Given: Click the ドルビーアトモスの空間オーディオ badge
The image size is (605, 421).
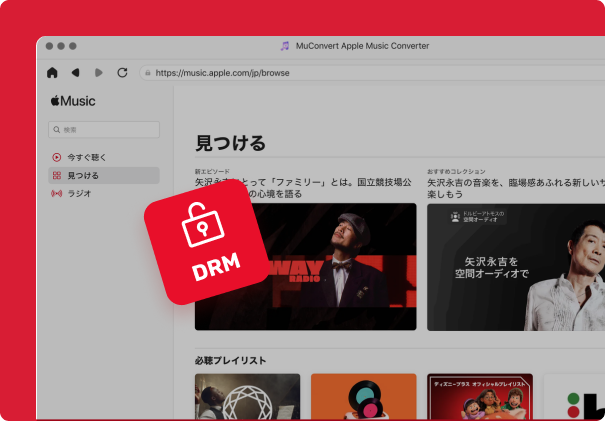Looking at the screenshot, I should coord(478,216).
